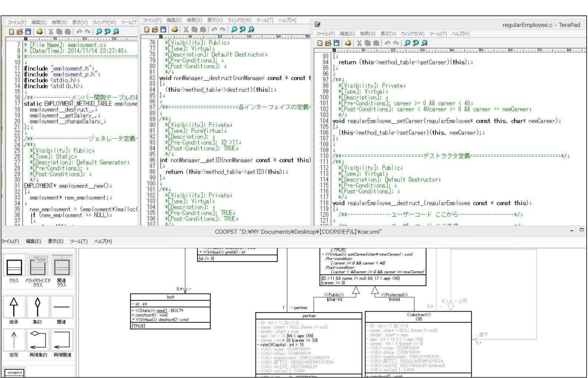Image resolution: width=588 pixels, height=378 pixels.
Task: Open ファイル(F) menu in regularEmployee.c window
Action: click(x=325, y=34)
